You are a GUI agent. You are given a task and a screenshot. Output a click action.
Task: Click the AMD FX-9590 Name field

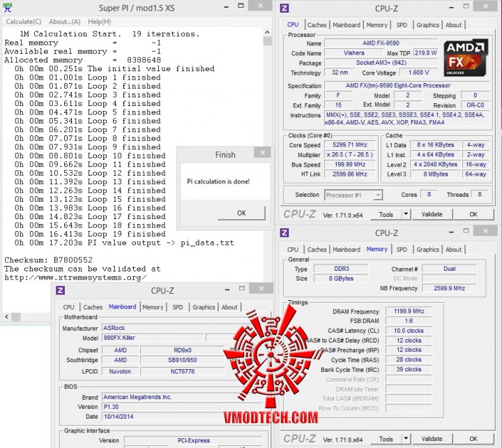pyautogui.click(x=381, y=43)
